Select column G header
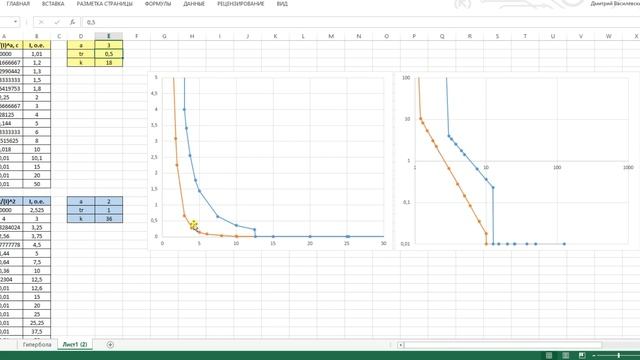Image resolution: width=640 pixels, height=360 pixels. 164,36
